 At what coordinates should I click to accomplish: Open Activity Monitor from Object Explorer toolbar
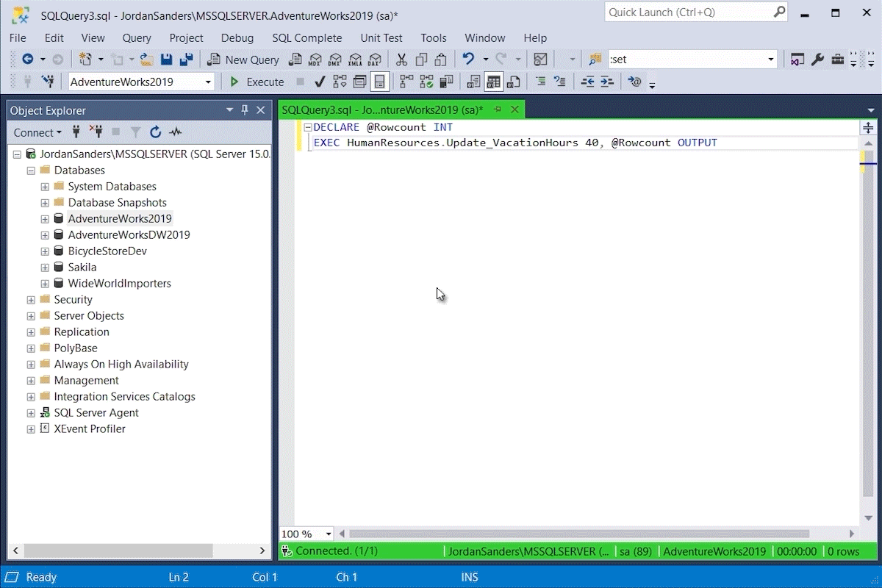tap(175, 132)
